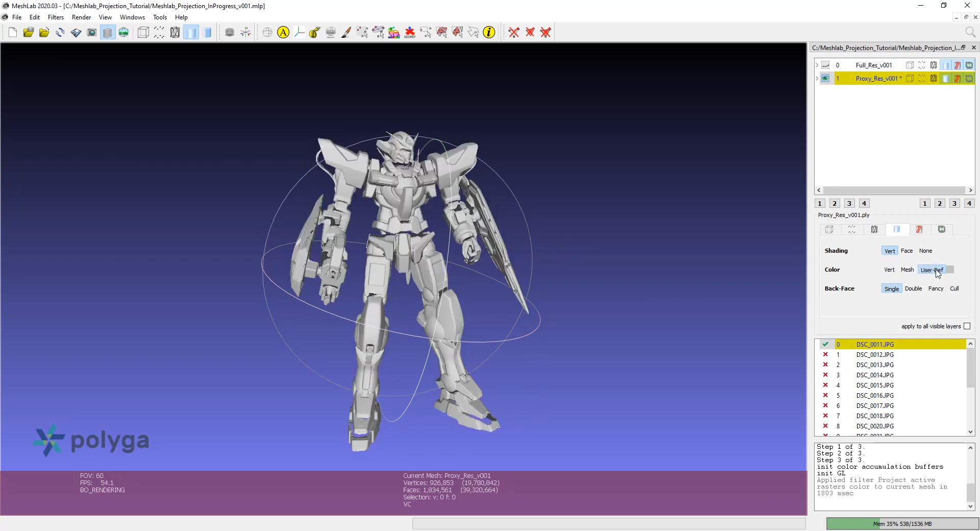Click the magnifier search icon
The height and width of the screenshot is (531, 980).
[x=970, y=32]
